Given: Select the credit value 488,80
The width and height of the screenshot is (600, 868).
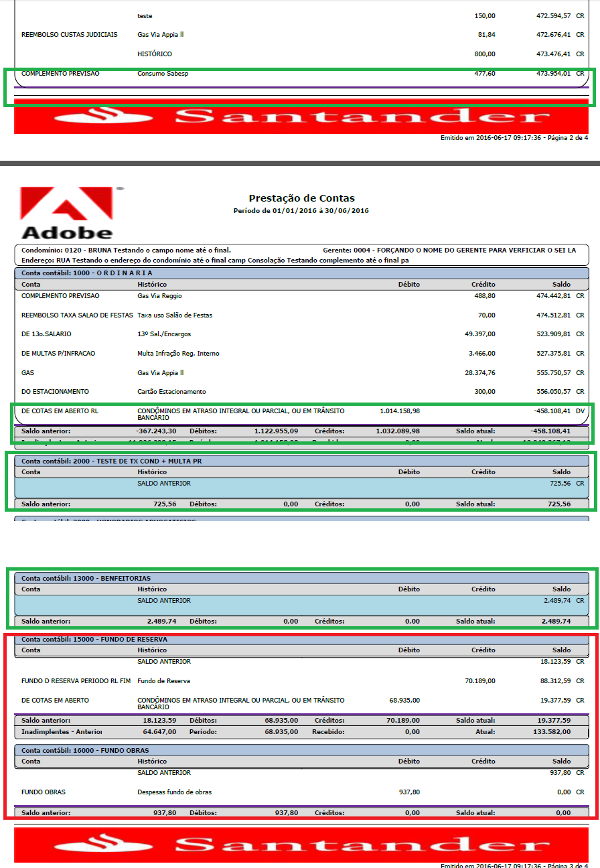Looking at the screenshot, I should tap(485, 295).
